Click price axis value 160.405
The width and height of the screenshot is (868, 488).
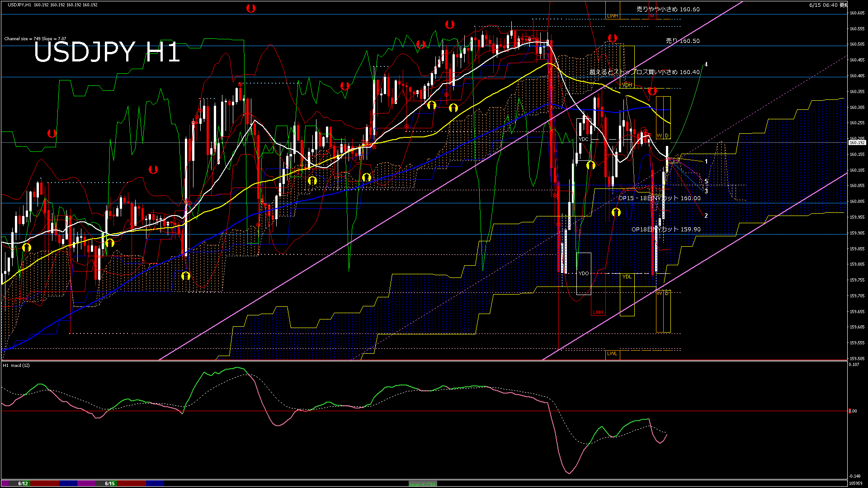click(857, 76)
